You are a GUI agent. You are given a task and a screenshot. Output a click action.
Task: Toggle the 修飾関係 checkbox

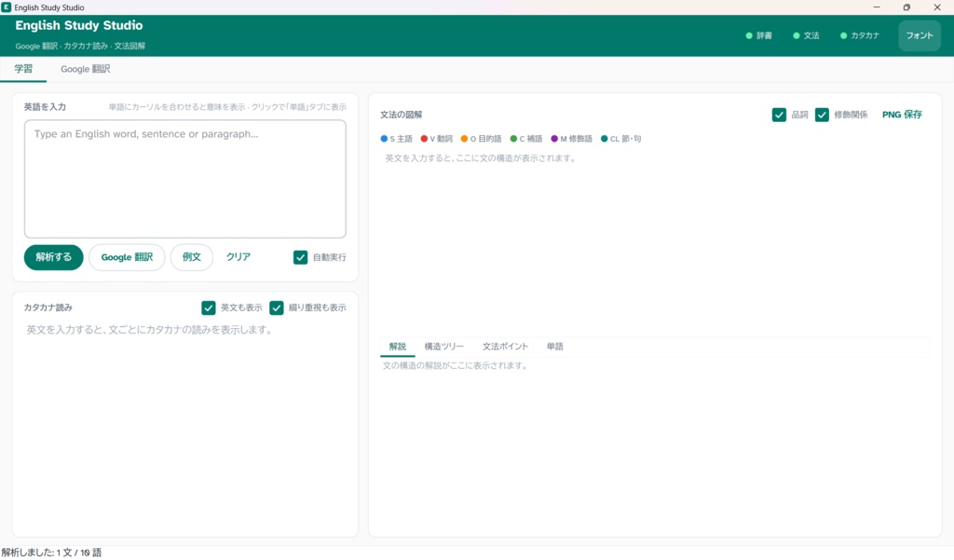(822, 115)
